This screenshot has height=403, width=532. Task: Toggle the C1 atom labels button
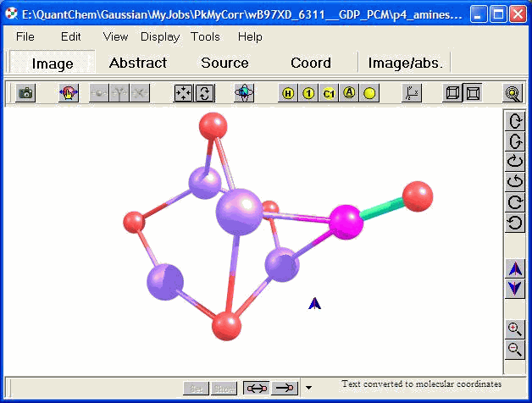(329, 94)
